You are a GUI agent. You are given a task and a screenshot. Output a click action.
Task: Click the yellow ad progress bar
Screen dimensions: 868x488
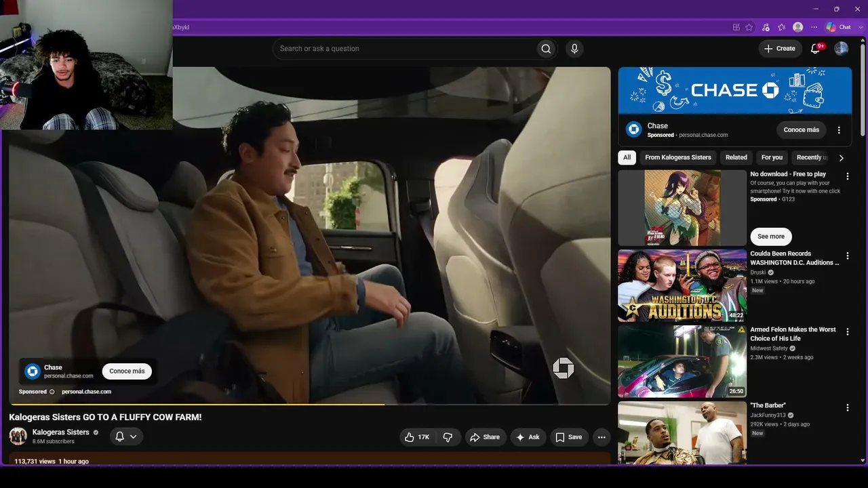click(197, 404)
